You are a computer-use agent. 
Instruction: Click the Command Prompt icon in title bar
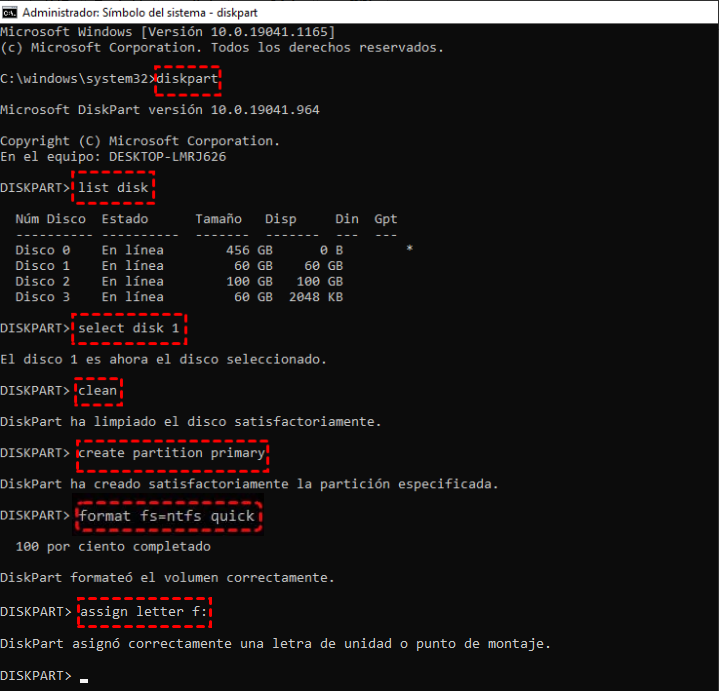coord(9,12)
